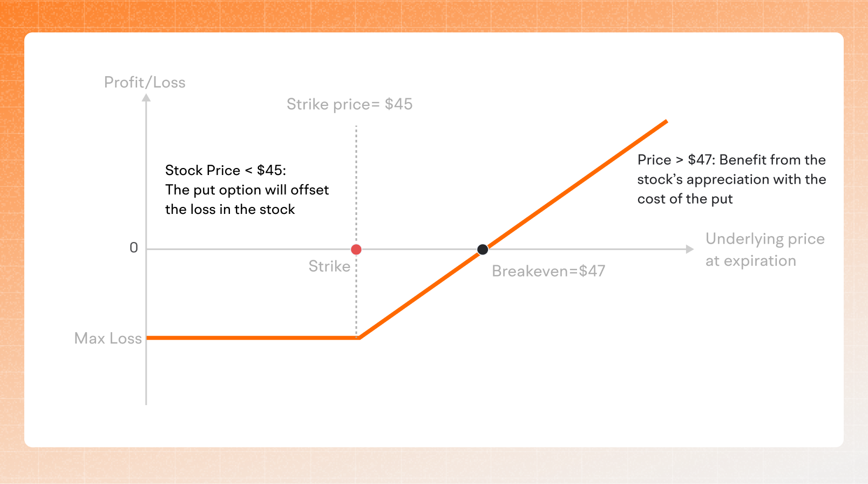Click the arrowhead ending the horizontal axis

point(689,249)
